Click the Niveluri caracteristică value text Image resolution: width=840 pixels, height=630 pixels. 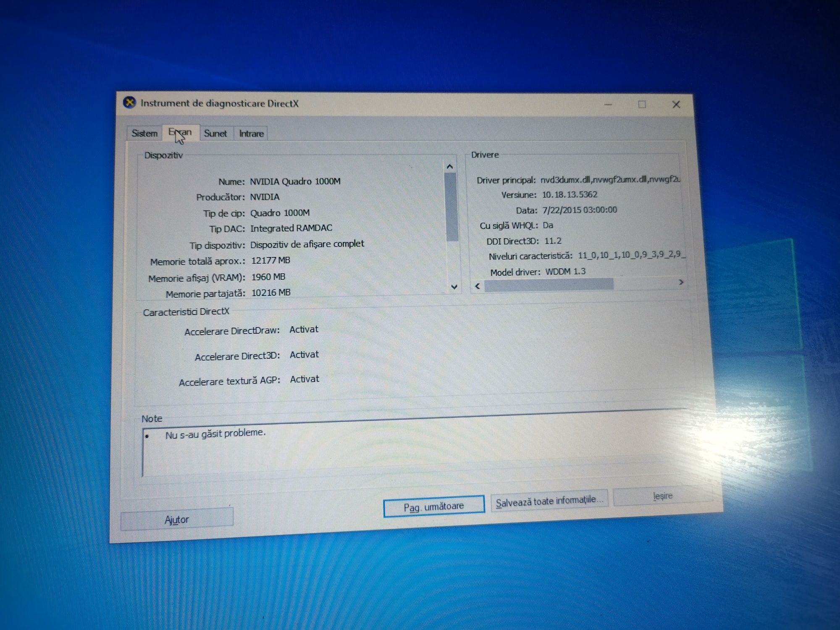click(631, 255)
